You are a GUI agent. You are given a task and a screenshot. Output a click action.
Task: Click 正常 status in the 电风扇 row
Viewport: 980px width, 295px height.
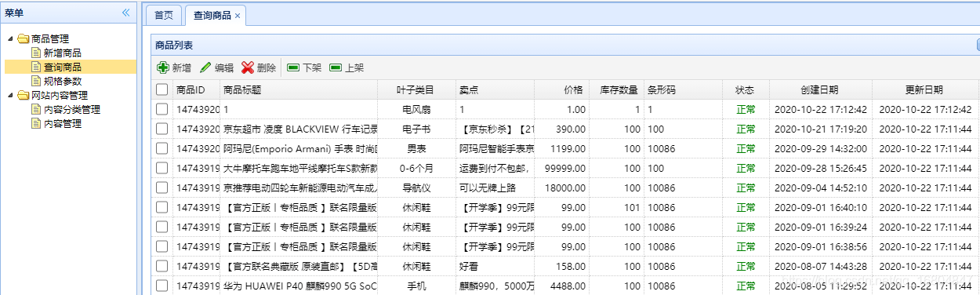pos(746,110)
